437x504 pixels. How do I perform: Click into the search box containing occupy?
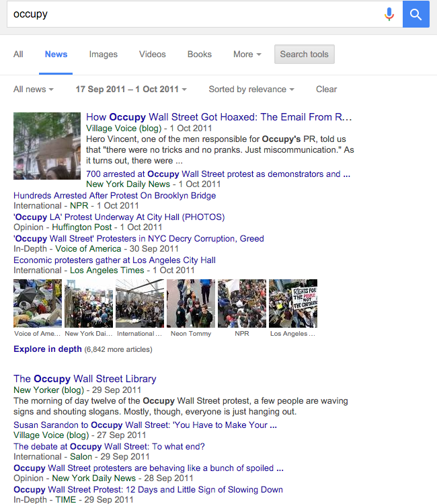193,14
